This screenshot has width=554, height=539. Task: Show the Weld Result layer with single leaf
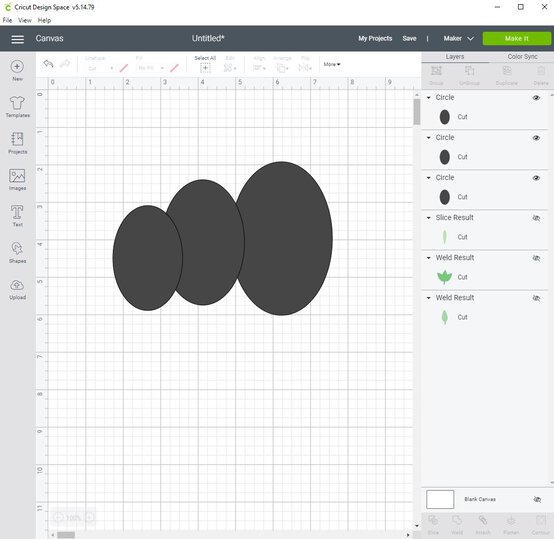click(x=536, y=298)
